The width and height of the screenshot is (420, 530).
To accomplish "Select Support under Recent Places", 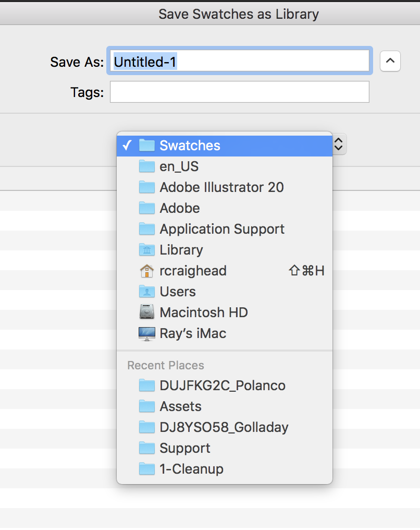I will (x=185, y=448).
